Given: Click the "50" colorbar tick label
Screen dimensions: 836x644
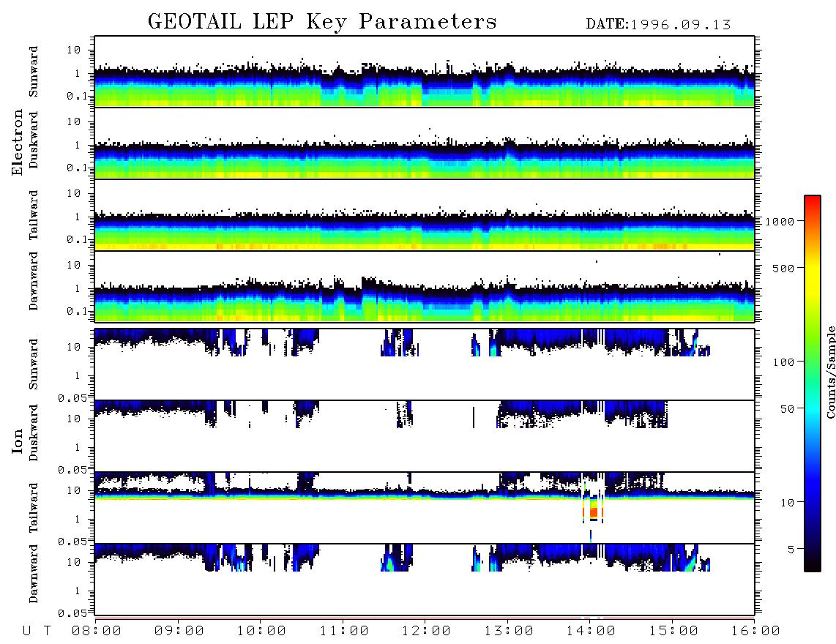Looking at the screenshot, I should point(787,409).
